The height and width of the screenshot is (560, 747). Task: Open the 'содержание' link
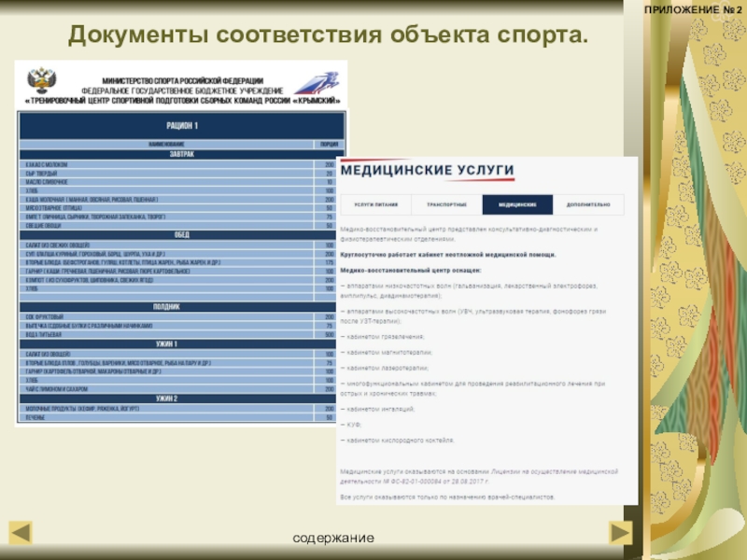[x=333, y=539]
